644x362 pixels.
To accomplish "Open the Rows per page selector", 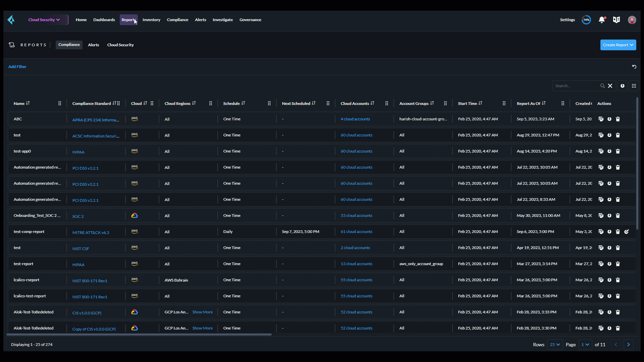I will [555, 345].
